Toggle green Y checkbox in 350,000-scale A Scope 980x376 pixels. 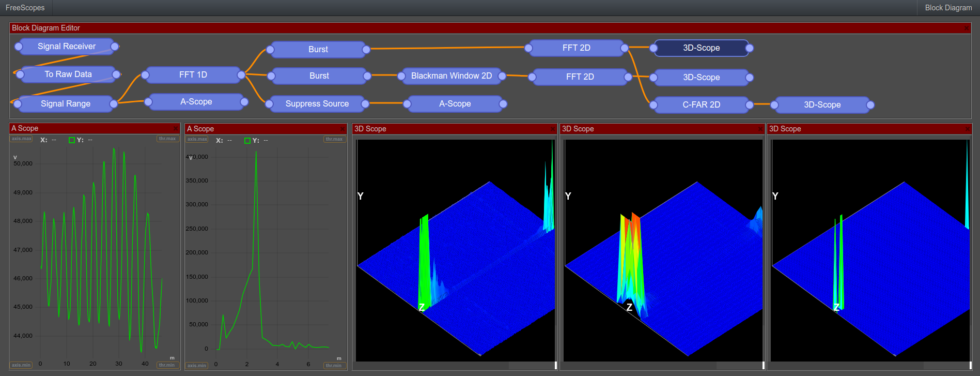tap(247, 141)
